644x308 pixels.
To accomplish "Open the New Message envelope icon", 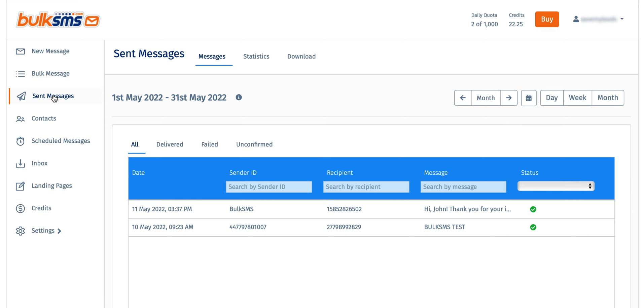I will [x=20, y=51].
